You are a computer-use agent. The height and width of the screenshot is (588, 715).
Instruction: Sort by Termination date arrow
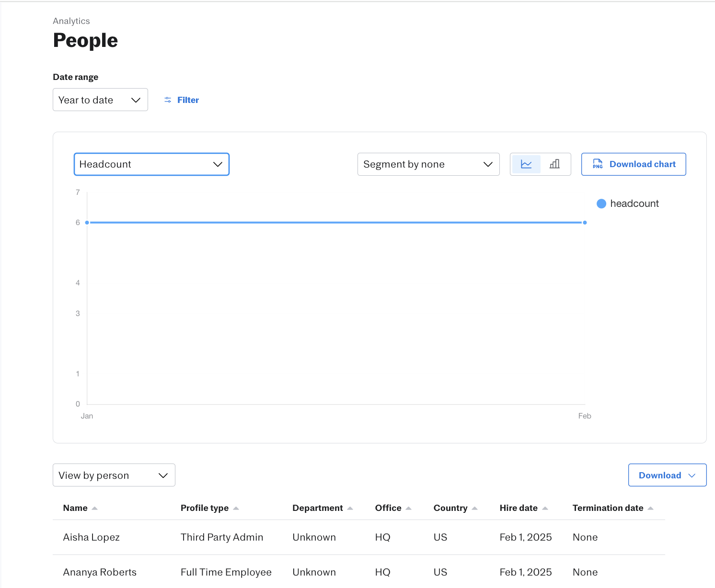click(x=650, y=509)
